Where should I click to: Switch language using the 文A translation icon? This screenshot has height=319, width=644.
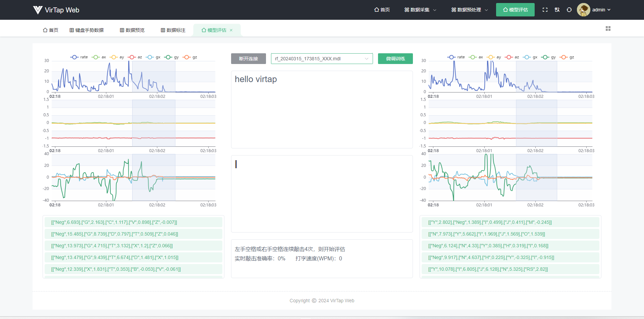[557, 10]
